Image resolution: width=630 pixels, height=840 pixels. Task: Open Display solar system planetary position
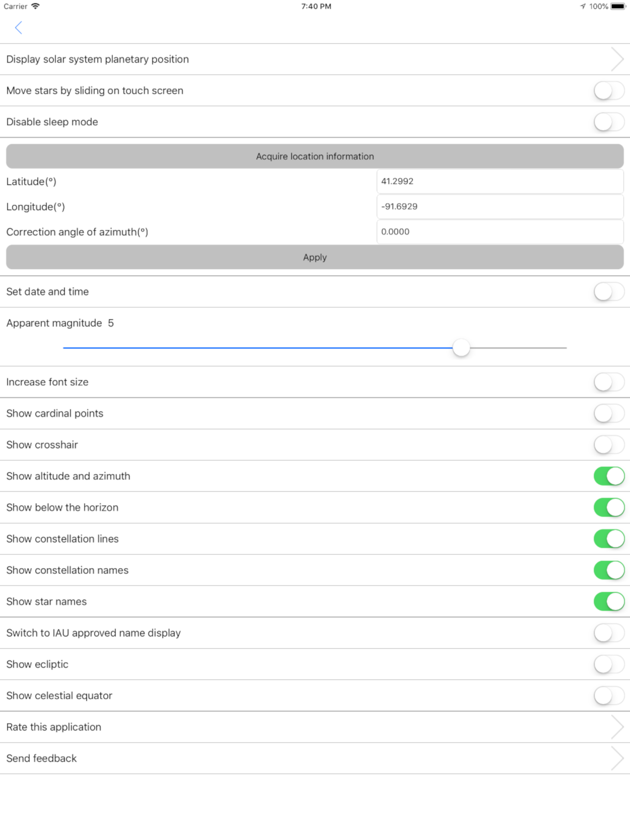pyautogui.click(x=315, y=59)
